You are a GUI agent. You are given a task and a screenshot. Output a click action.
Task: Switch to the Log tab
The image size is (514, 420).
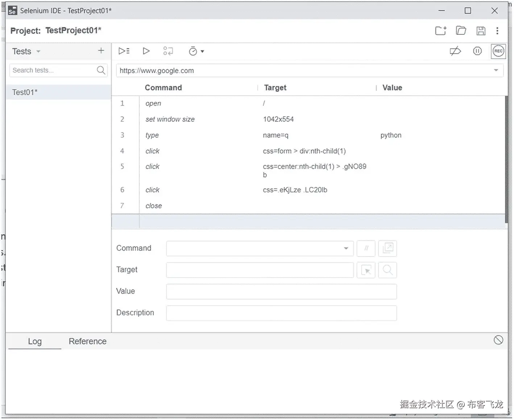35,341
